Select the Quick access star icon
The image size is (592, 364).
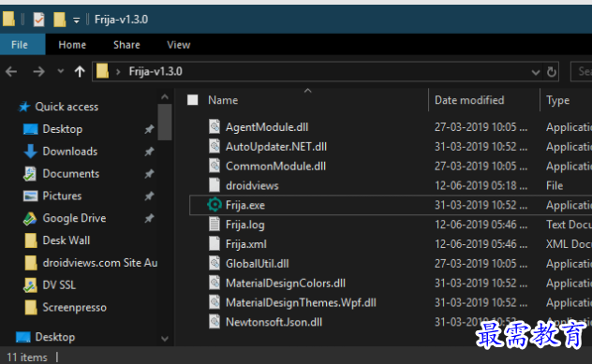click(24, 107)
